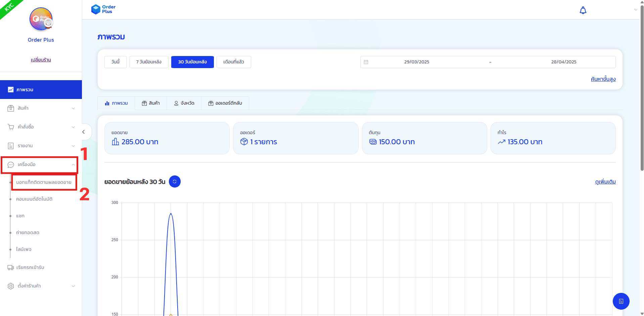The height and width of the screenshot is (316, 644).
Task: Edit the end date 28/04/2025
Action: 564,62
